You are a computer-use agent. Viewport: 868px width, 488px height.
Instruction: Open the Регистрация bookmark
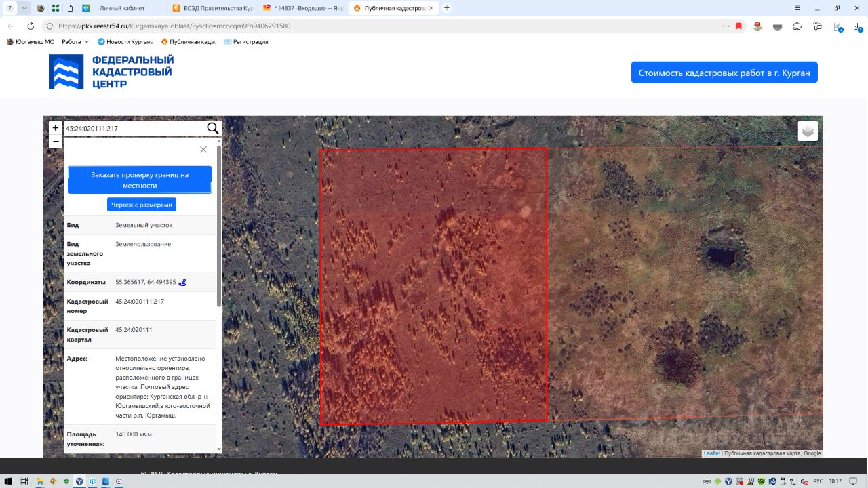246,42
